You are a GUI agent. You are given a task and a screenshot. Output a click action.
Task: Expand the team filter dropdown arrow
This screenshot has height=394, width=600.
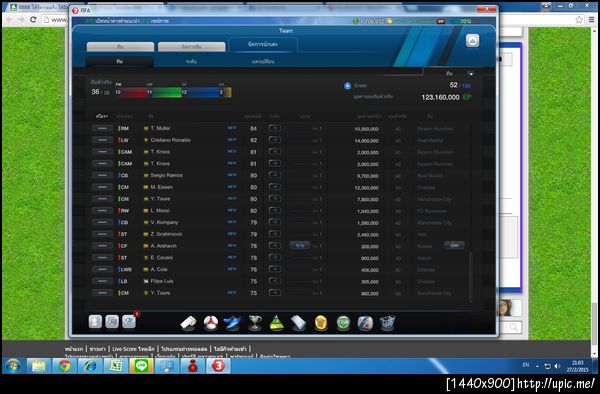point(471,74)
